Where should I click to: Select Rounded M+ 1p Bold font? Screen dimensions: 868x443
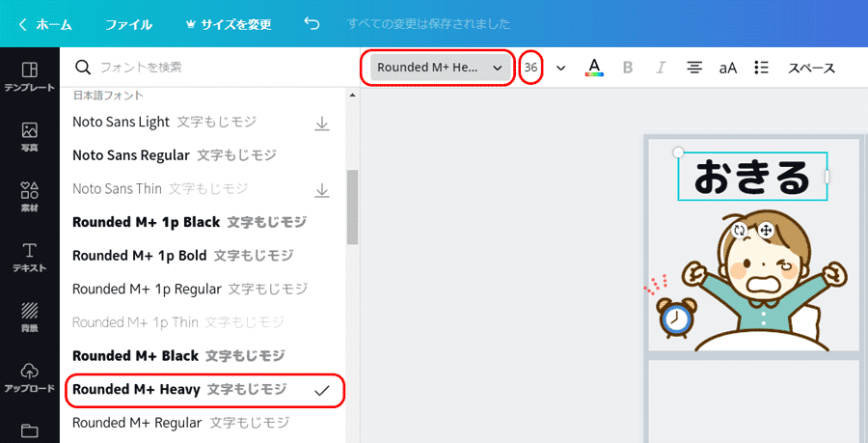point(203,255)
